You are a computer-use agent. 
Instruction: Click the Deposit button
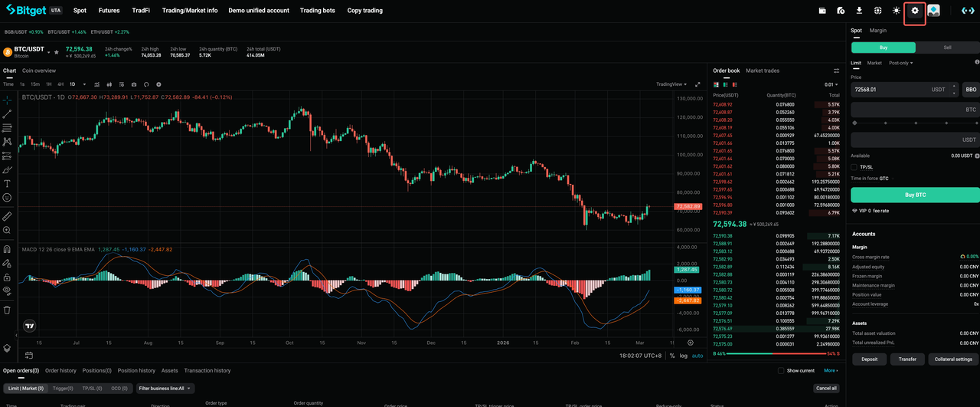(869, 359)
